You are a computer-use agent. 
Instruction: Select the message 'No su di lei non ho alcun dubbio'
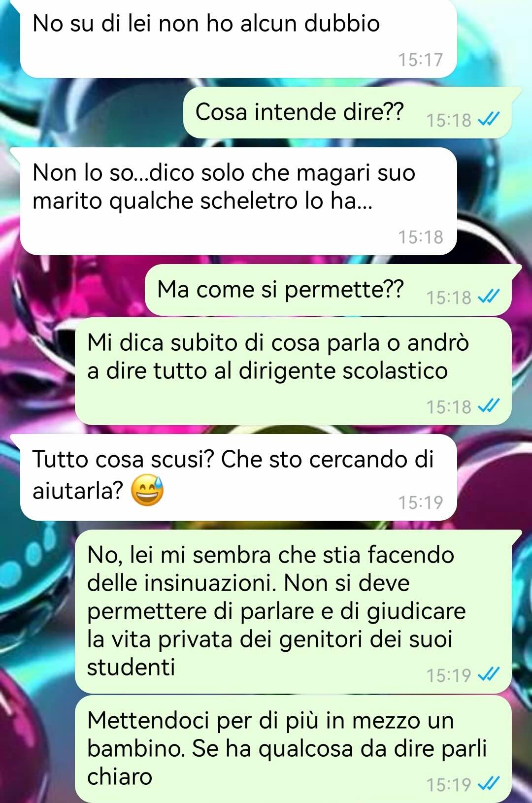pyautogui.click(x=238, y=39)
